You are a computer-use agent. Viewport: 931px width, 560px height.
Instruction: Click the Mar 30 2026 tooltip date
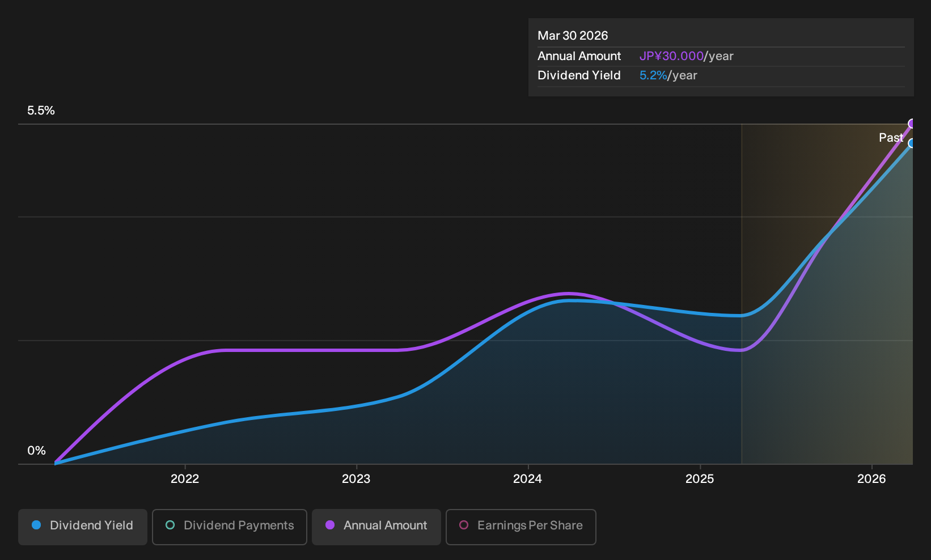[573, 36]
